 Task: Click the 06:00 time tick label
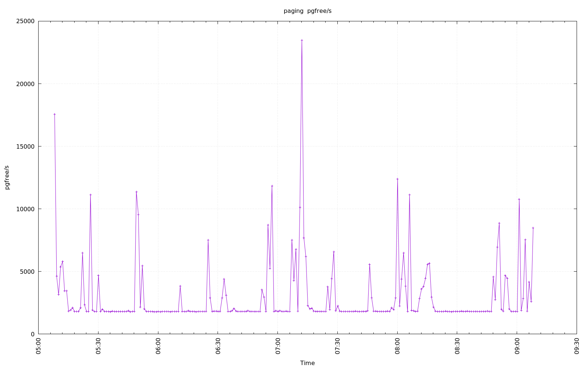tap(158, 346)
